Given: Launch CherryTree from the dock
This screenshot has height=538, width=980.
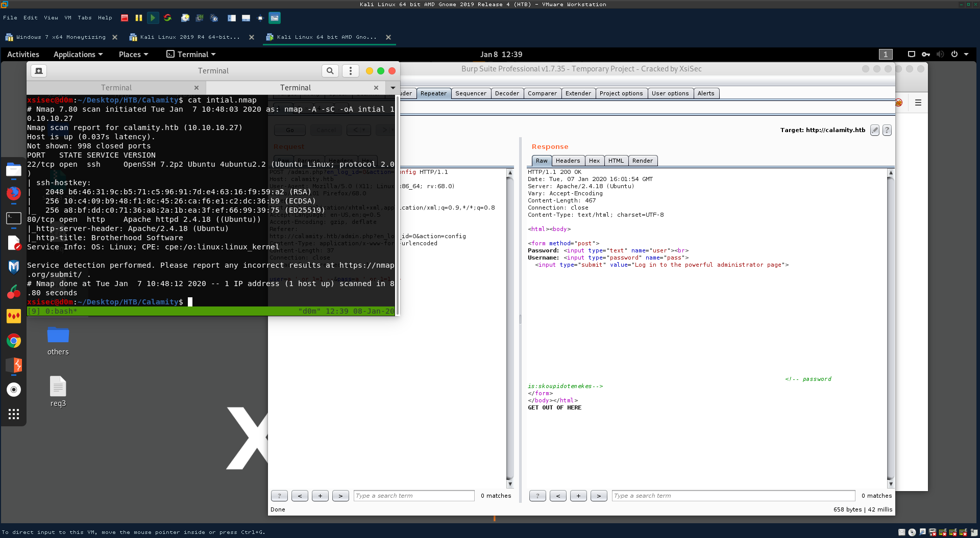Looking at the screenshot, I should pos(14,291).
